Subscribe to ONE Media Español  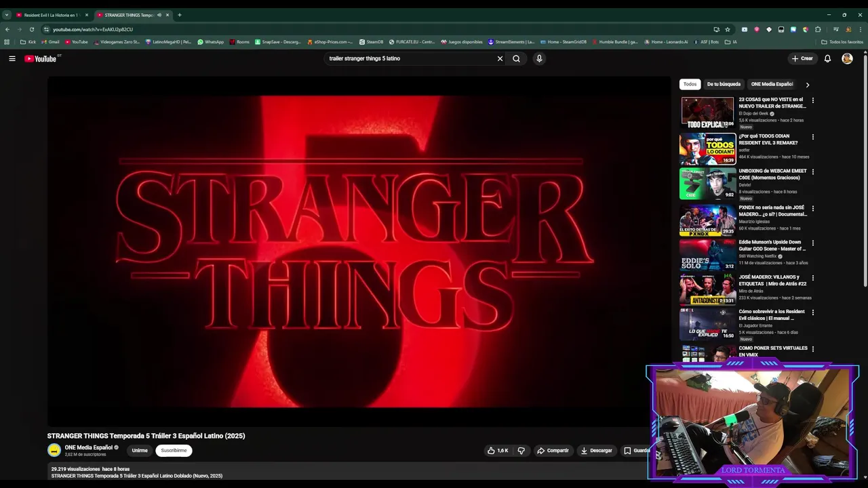[174, 450]
